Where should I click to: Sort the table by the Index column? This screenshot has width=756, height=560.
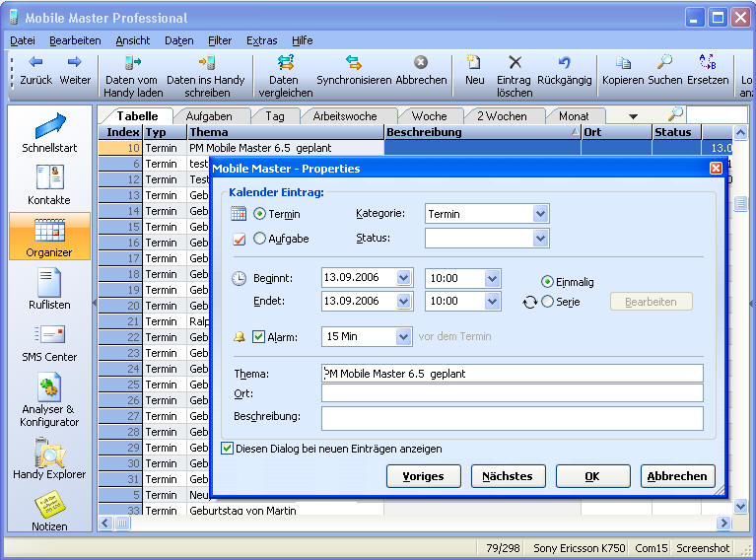120,132
